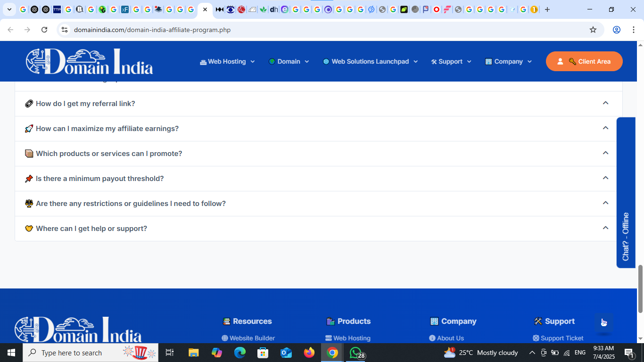Launch Firefox from the taskbar
Image resolution: width=644 pixels, height=362 pixels.
(309, 353)
